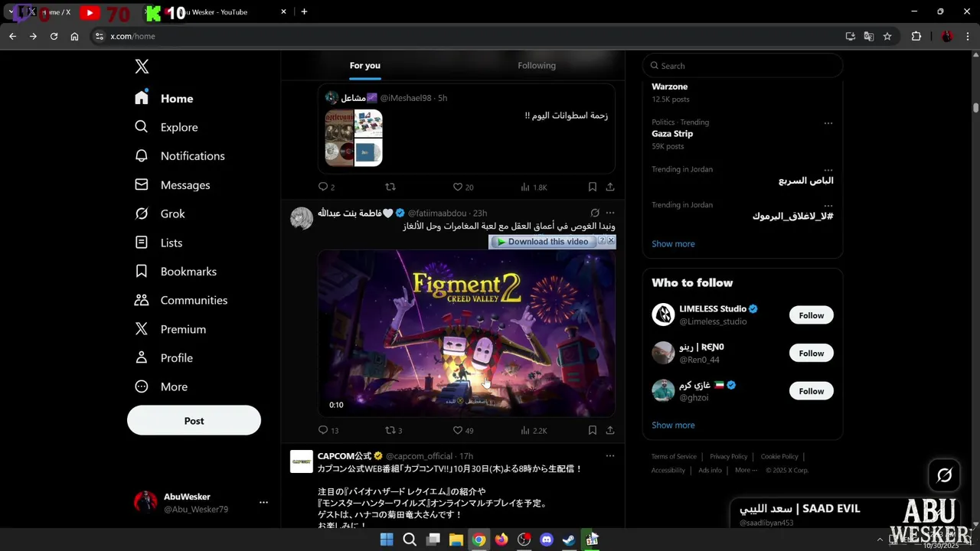
Task: Repost the Figment 2 post
Action: pos(394,430)
